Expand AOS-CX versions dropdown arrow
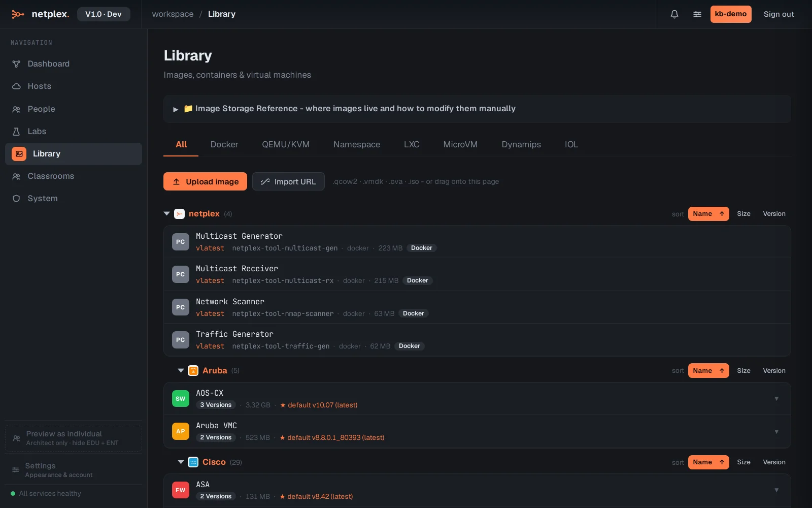The width and height of the screenshot is (812, 508). [x=776, y=399]
